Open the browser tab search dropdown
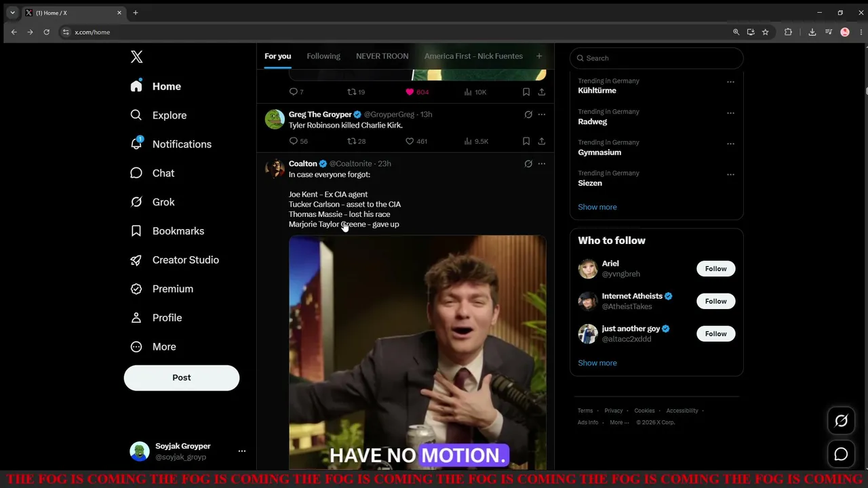Screen dimensions: 868x488 pyautogui.click(x=12, y=13)
